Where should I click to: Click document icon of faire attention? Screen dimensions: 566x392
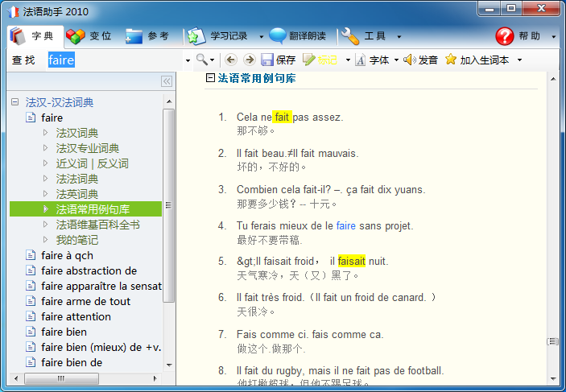pyautogui.click(x=31, y=316)
